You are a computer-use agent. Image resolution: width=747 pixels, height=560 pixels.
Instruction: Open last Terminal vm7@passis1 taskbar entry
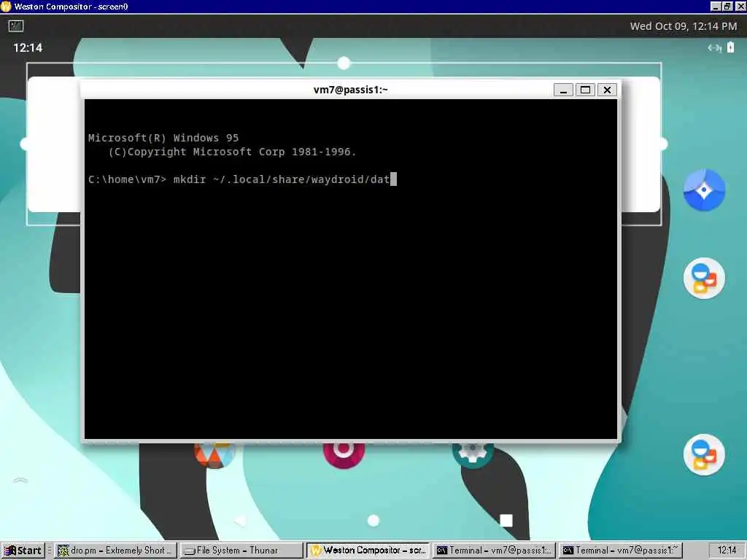(x=620, y=550)
